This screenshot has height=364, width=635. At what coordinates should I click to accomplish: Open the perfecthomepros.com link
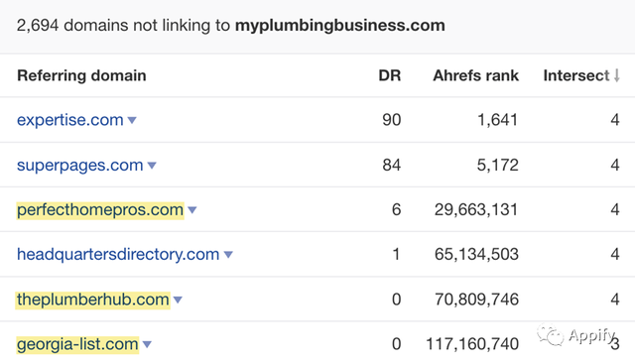pos(100,209)
